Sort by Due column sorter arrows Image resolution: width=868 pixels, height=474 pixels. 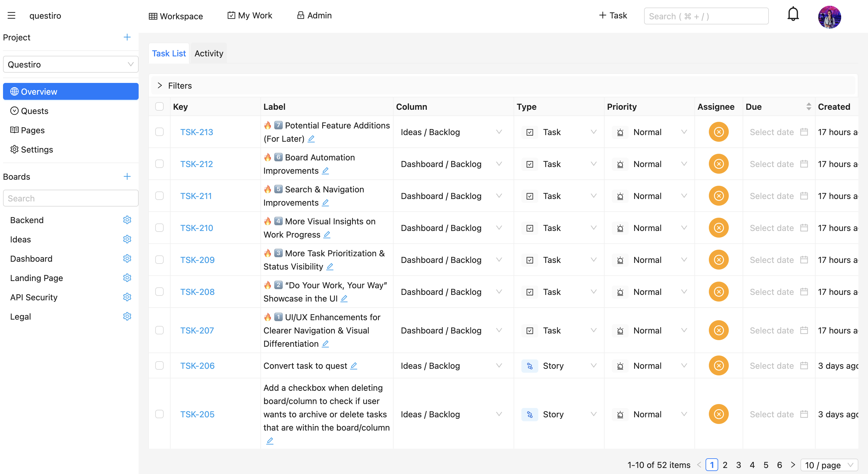[808, 106]
